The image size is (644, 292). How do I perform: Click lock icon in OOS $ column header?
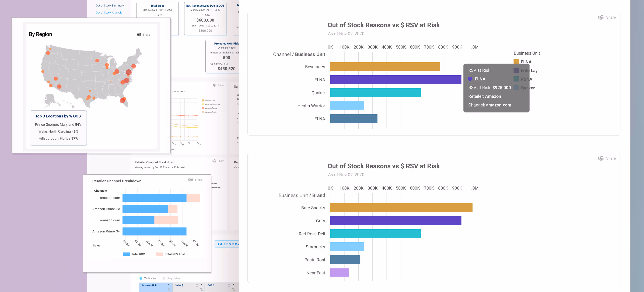[229, 285]
